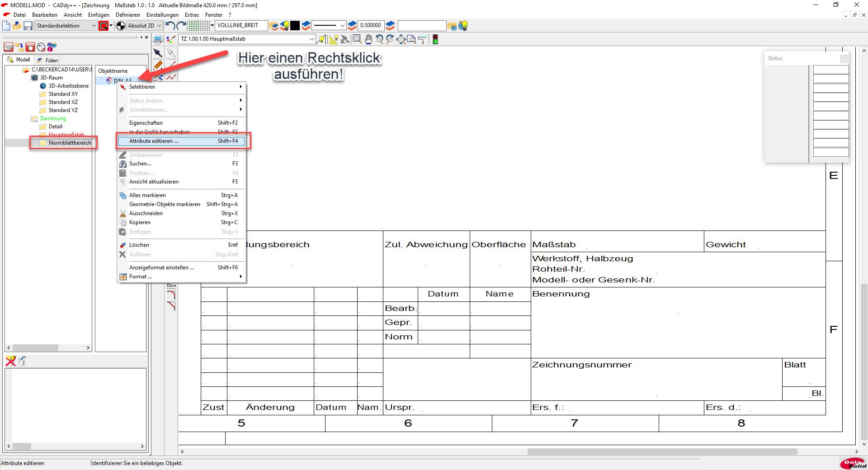The image size is (868, 470).
Task: Choose Ansicht aktualisieren in context menu
Action: click(181, 182)
